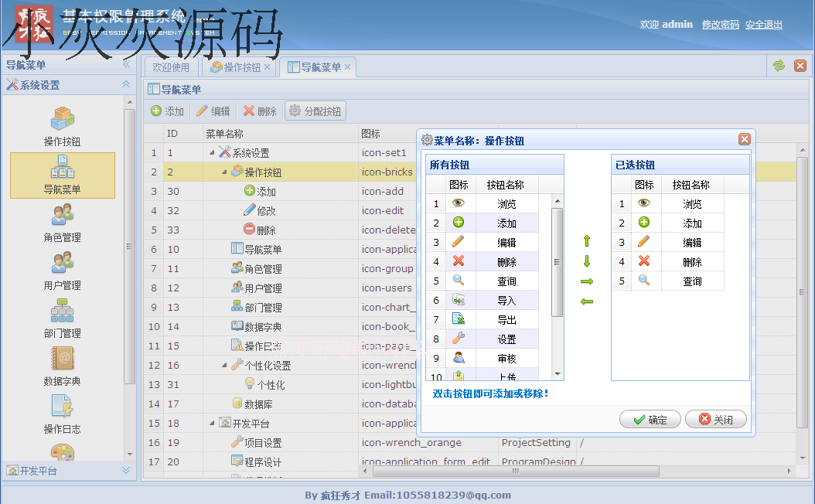815x504 pixels.
Task: Select 添加 plus icon in 所有按钮 list
Action: click(458, 223)
